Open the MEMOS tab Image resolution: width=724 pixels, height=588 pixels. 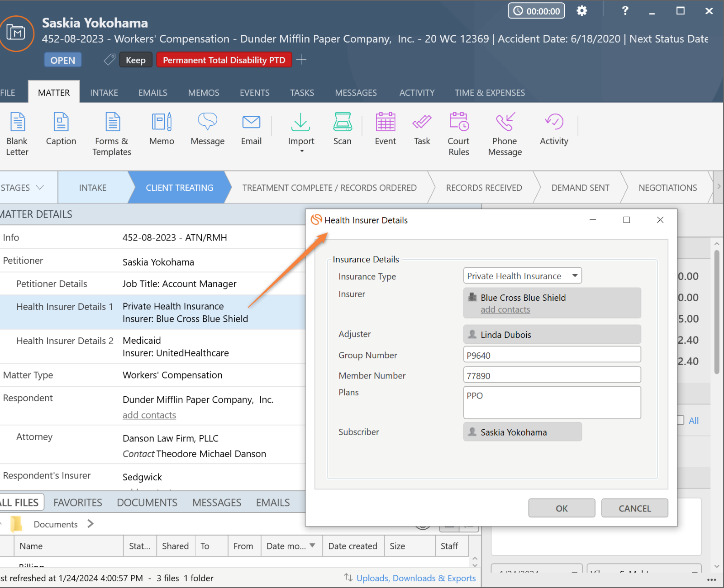point(204,93)
